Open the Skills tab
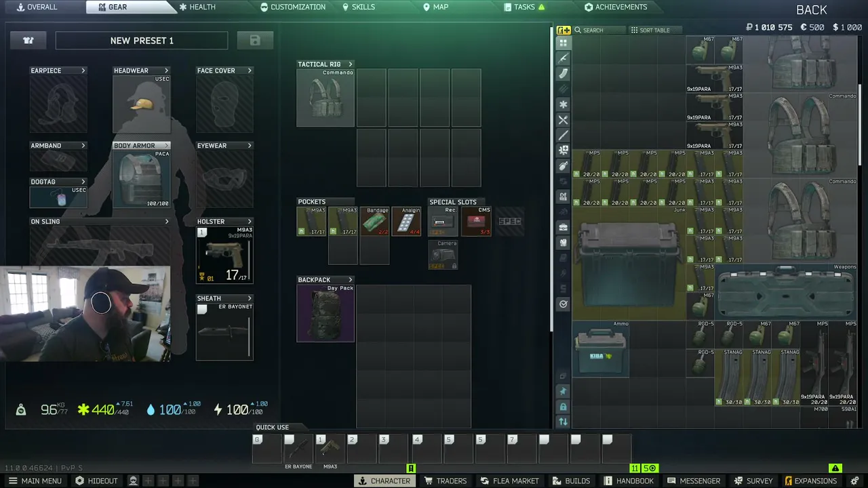868x488 pixels. (x=359, y=7)
